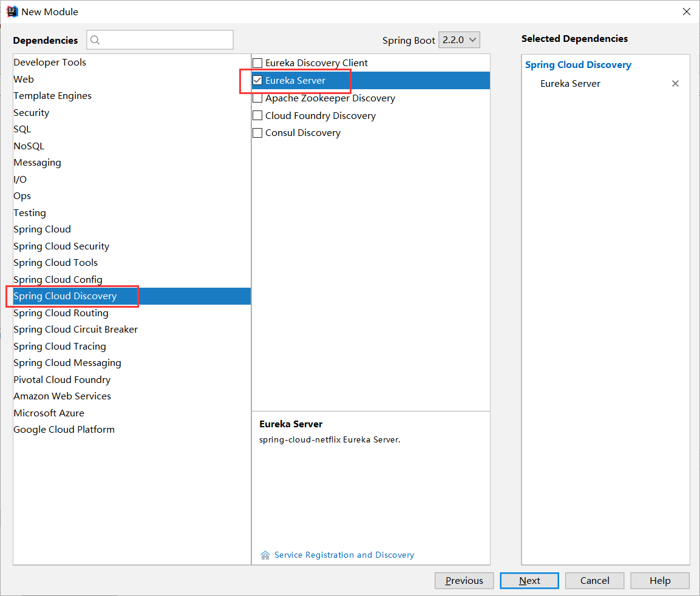Open Pivotal Cloud Foundry category

[132, 379]
